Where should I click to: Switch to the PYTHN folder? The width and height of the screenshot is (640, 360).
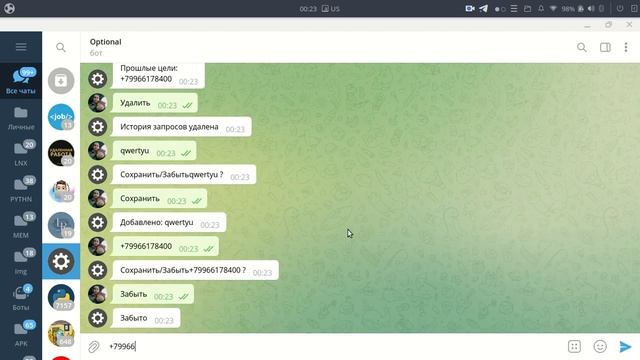coord(21,190)
